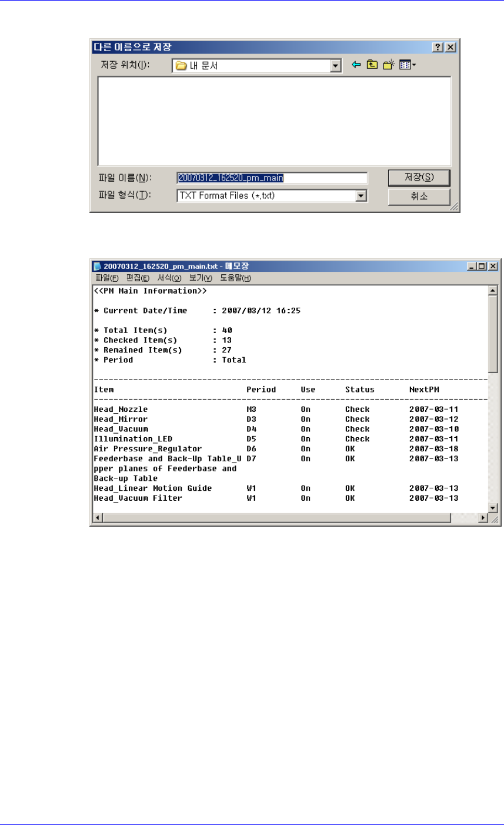Screen dimensions: 504x825
Task: Open the 서식(O) menu in Notepad
Action: coord(170,278)
